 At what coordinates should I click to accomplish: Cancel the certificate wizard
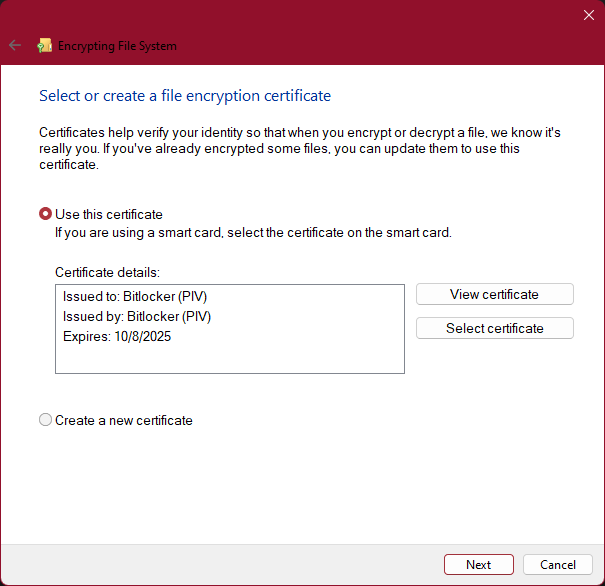558,564
